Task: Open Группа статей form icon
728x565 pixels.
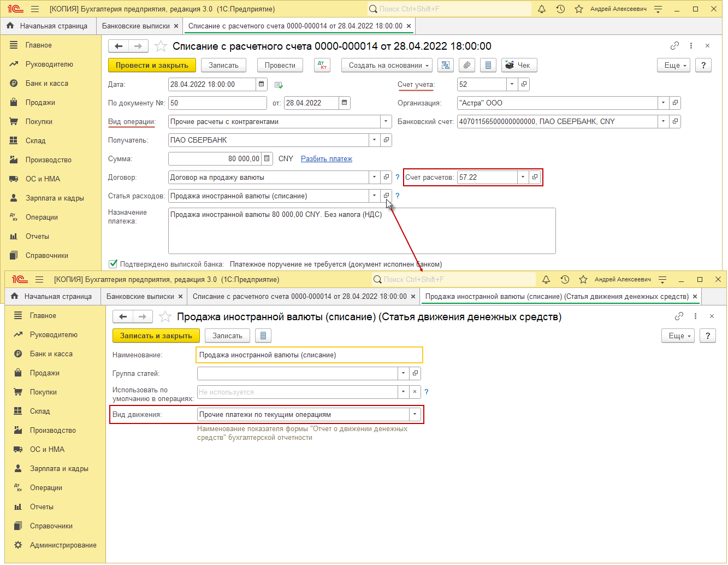Action: [415, 373]
